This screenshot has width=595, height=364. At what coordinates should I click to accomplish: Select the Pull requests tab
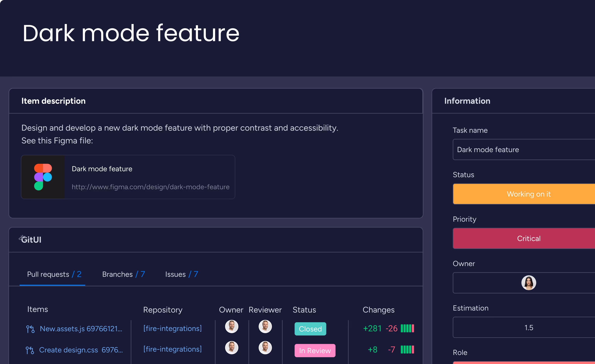pos(54,274)
